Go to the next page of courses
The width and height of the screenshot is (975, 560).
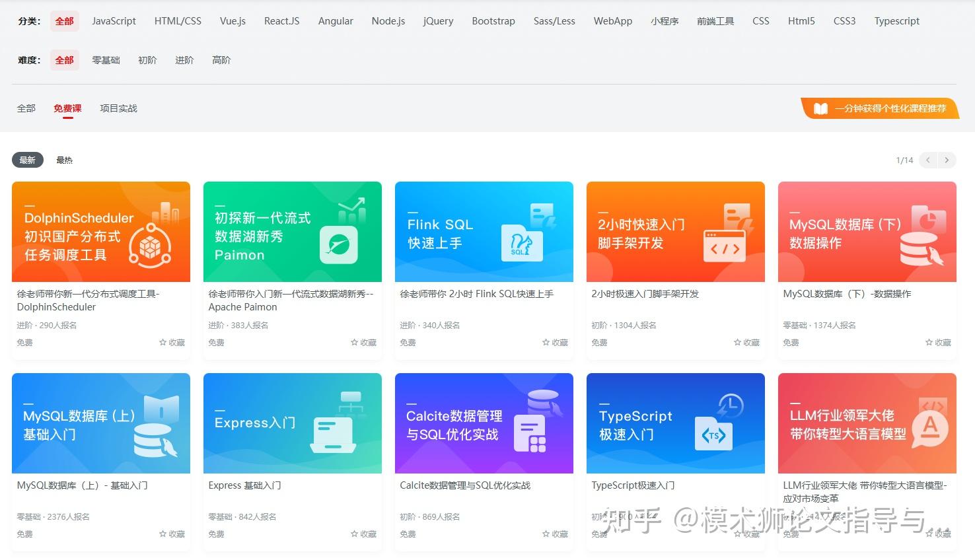pyautogui.click(x=947, y=160)
